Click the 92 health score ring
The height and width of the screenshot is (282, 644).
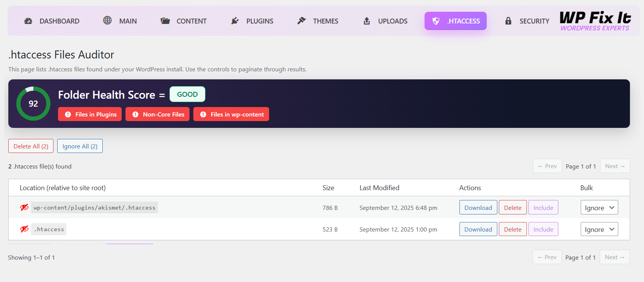33,104
